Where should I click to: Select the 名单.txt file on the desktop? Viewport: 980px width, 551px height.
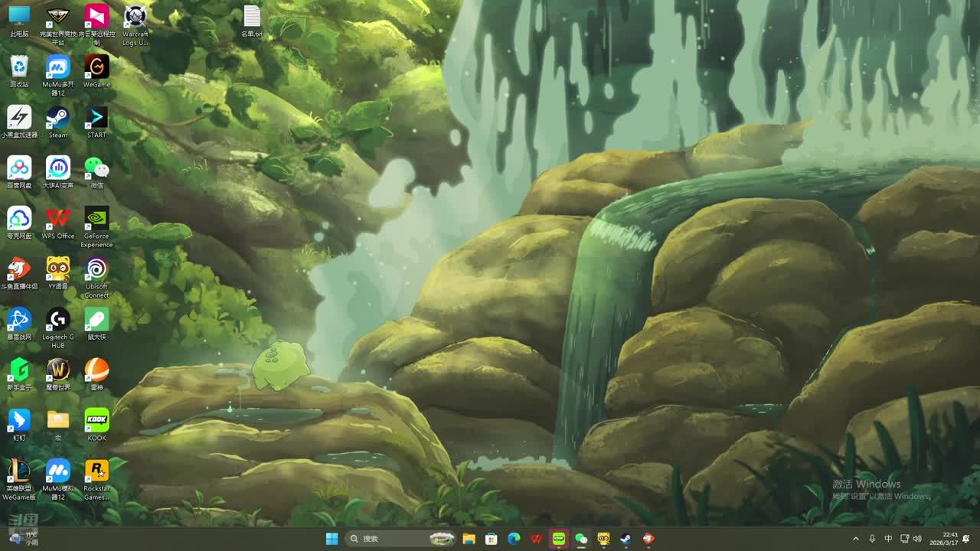tap(252, 18)
